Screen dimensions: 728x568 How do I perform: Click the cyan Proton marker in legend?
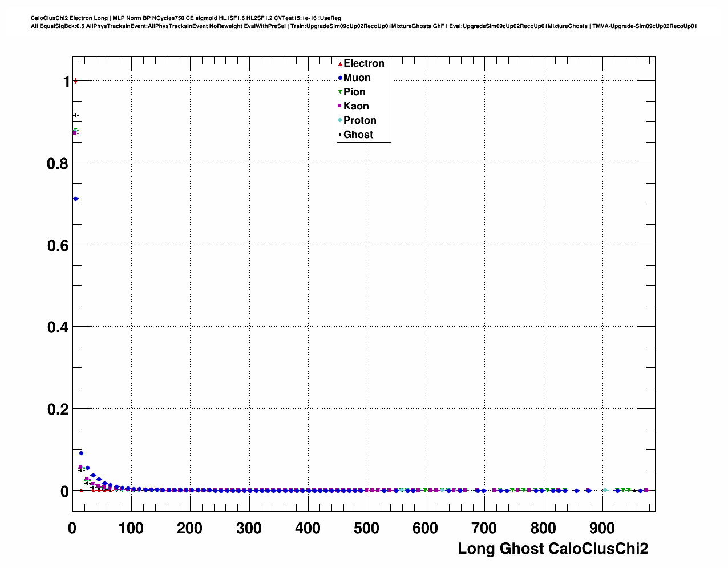pyautogui.click(x=340, y=120)
